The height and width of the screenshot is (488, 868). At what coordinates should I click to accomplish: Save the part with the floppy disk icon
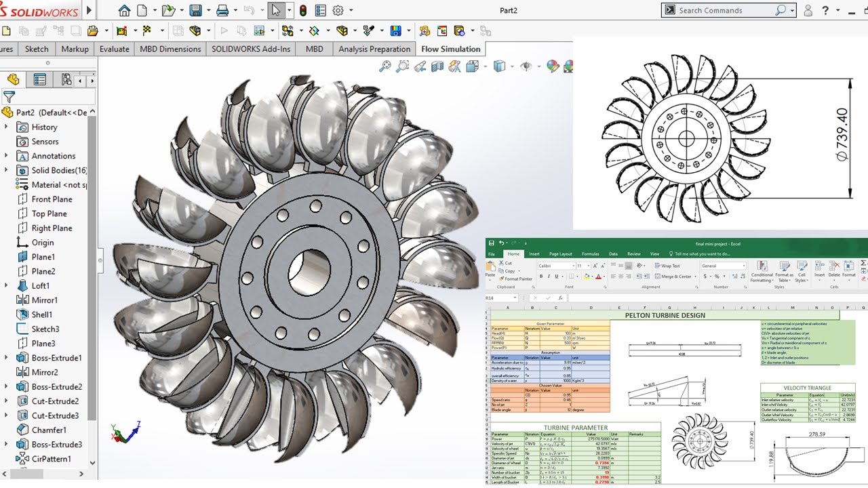click(x=195, y=11)
